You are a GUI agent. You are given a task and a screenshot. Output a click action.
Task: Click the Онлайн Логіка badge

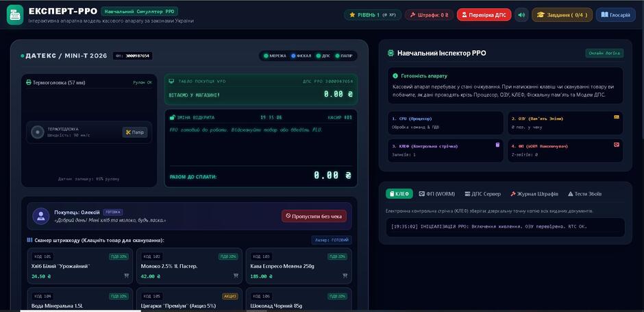tap(604, 53)
